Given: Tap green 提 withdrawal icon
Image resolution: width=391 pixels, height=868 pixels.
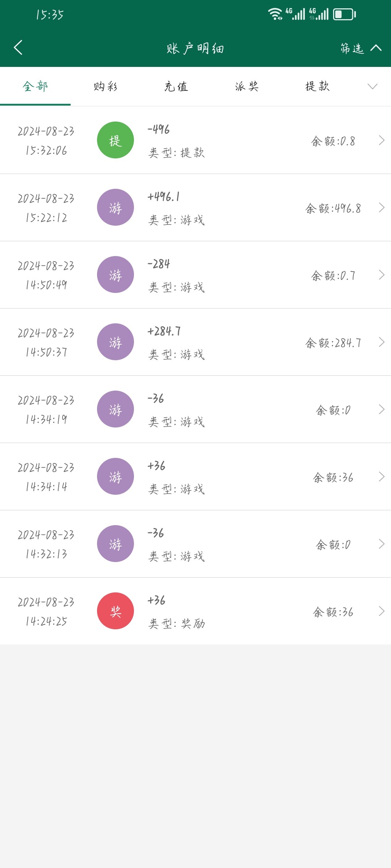Looking at the screenshot, I should [115, 140].
